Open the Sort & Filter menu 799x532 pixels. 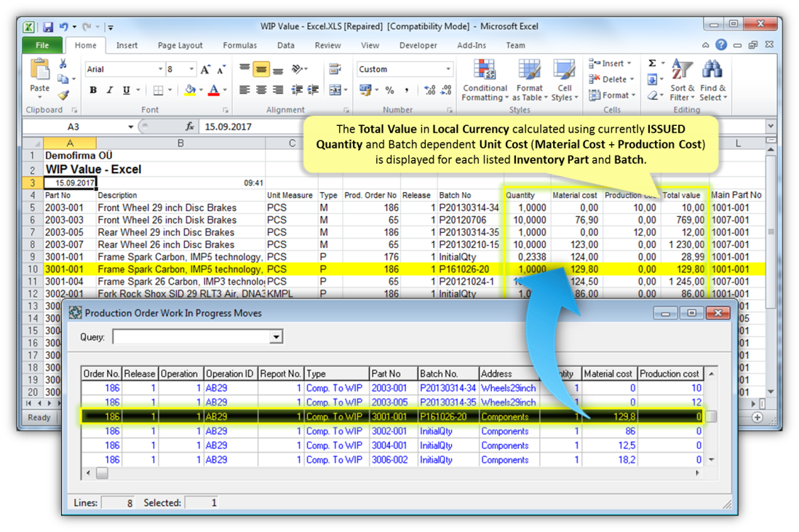tap(682, 79)
